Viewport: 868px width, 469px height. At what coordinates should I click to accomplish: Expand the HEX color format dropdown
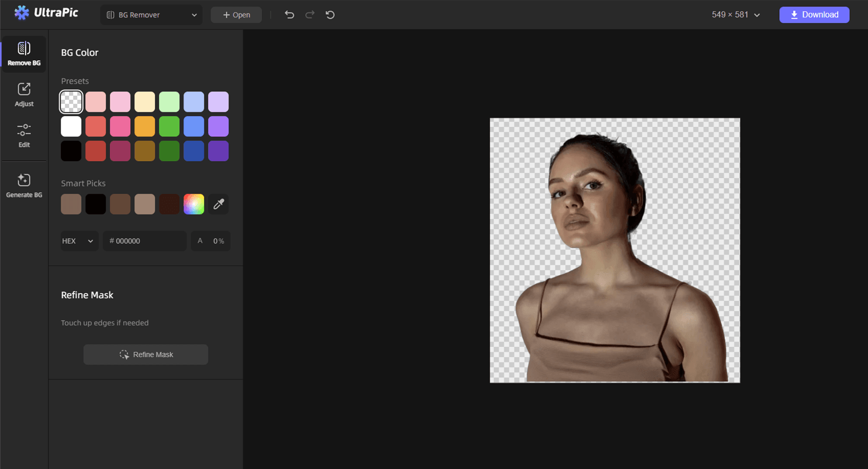[x=79, y=241]
